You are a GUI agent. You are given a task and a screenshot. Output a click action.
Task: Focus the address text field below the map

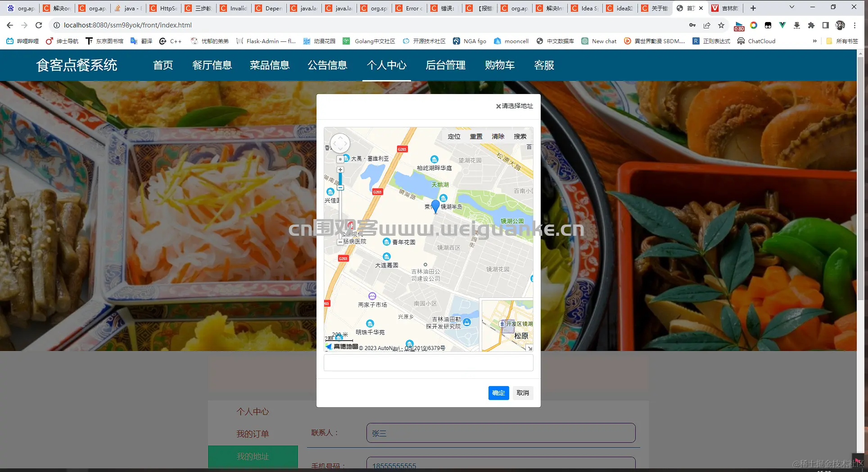pyautogui.click(x=429, y=363)
